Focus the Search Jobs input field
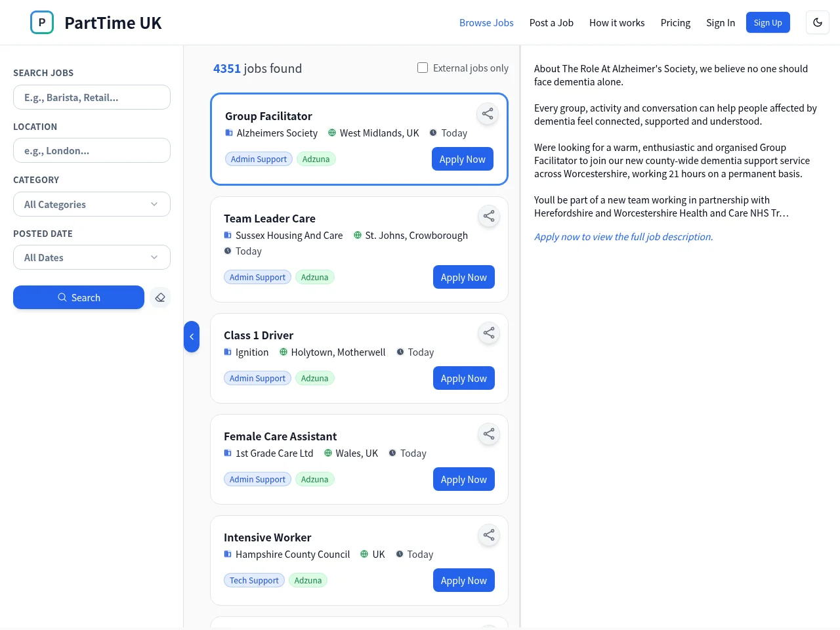This screenshot has height=630, width=840. tap(92, 97)
